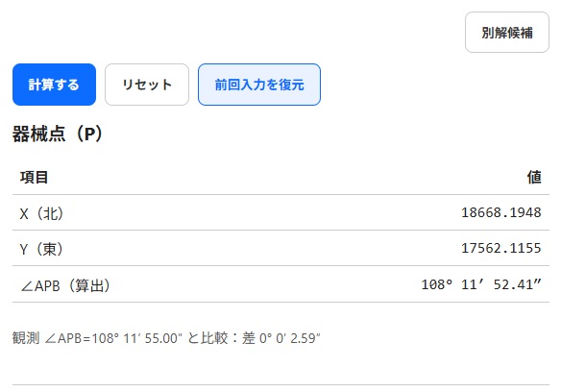Click the ∠APB label in the note
Screen dimensions: 561x392
point(63,338)
